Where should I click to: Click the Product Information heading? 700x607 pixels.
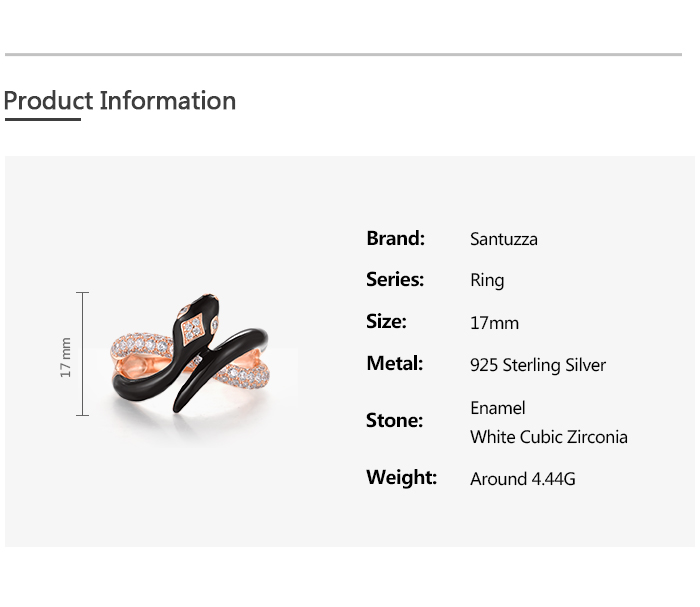click(x=120, y=101)
